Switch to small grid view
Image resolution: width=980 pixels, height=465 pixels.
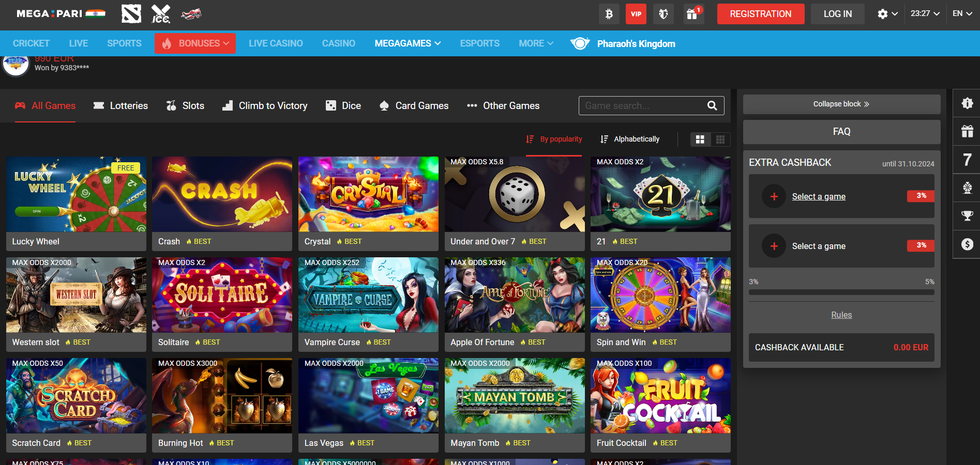pos(720,139)
